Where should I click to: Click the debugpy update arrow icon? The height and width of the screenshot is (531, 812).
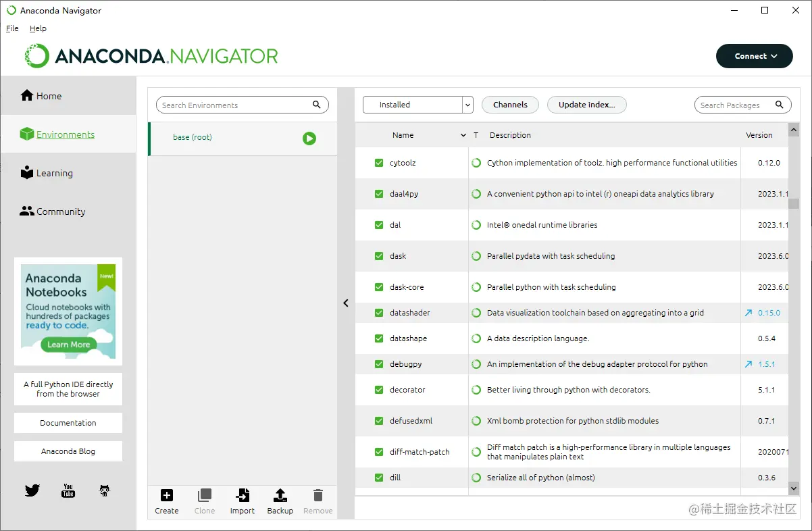748,364
